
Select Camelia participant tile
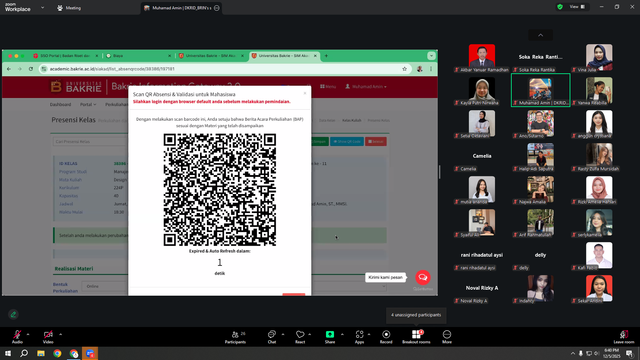click(x=482, y=156)
